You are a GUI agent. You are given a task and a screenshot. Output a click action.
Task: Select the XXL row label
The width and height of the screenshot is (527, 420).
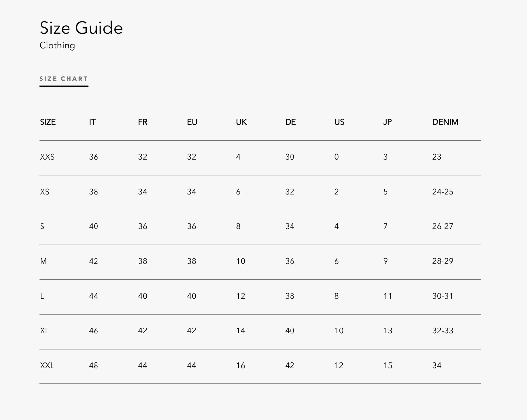click(x=47, y=365)
